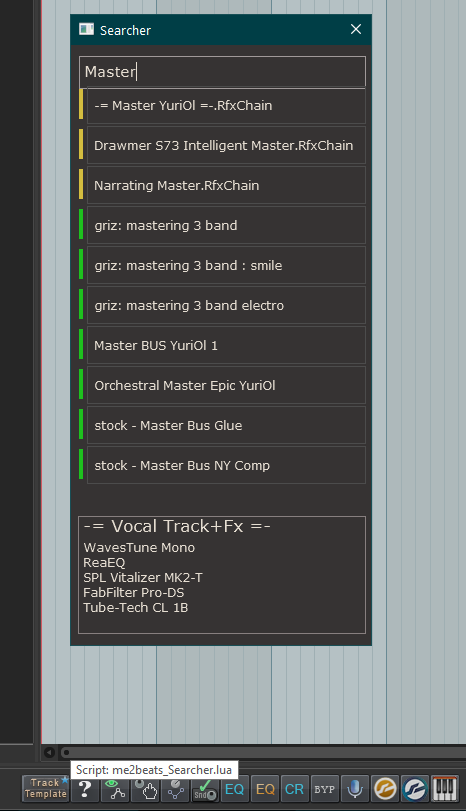The width and height of the screenshot is (466, 811).
Task: Click the knob with hand icon
Action: [x=145, y=789]
